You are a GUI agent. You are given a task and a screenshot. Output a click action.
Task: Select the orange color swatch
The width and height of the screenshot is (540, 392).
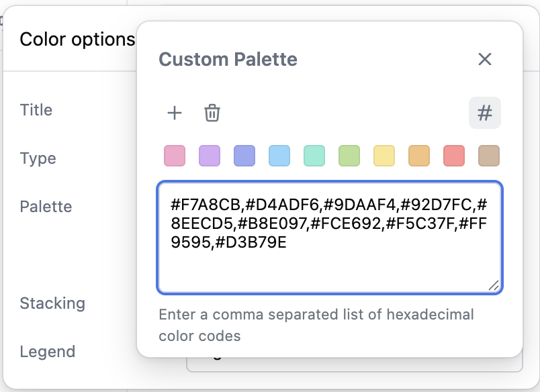tap(419, 156)
